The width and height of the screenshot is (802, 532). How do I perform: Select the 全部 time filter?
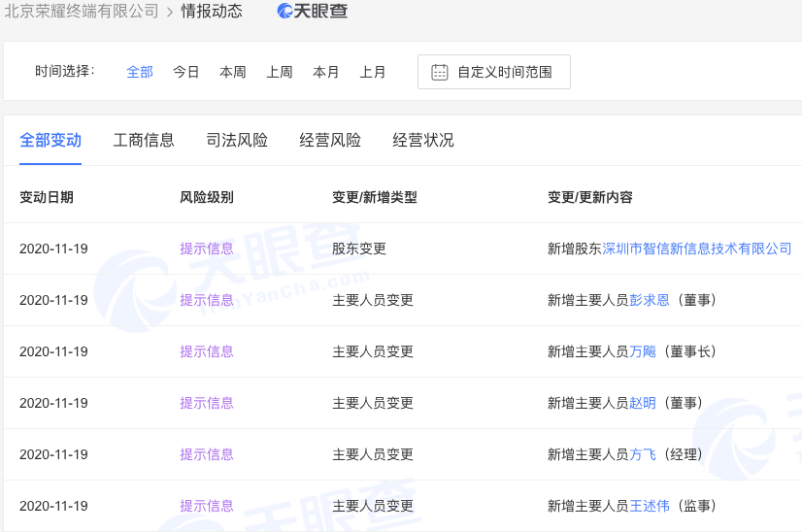140,72
